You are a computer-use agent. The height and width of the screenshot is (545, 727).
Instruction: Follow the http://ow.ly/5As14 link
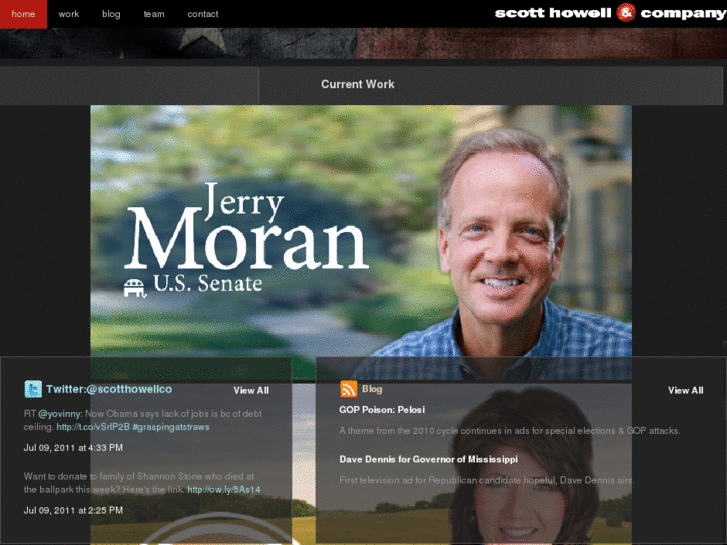click(x=223, y=489)
